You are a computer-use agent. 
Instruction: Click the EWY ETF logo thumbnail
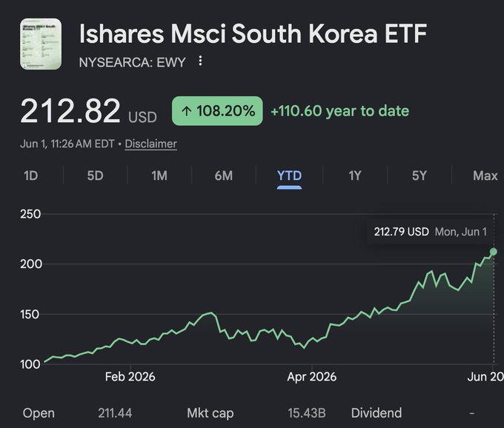click(x=41, y=44)
